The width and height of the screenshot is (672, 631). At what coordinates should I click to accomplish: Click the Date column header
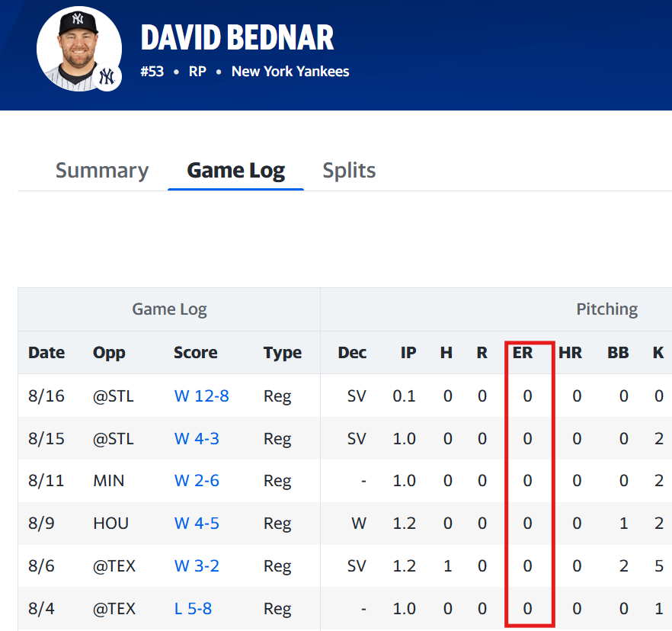46,353
